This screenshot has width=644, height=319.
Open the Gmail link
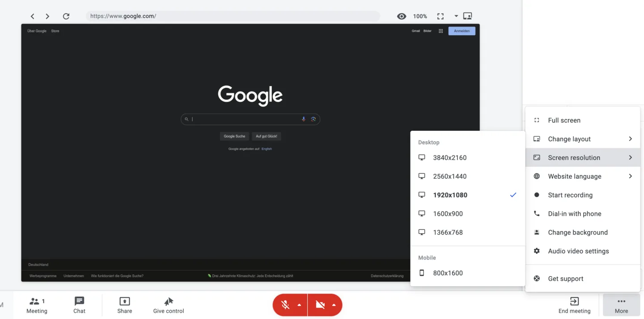click(x=416, y=31)
